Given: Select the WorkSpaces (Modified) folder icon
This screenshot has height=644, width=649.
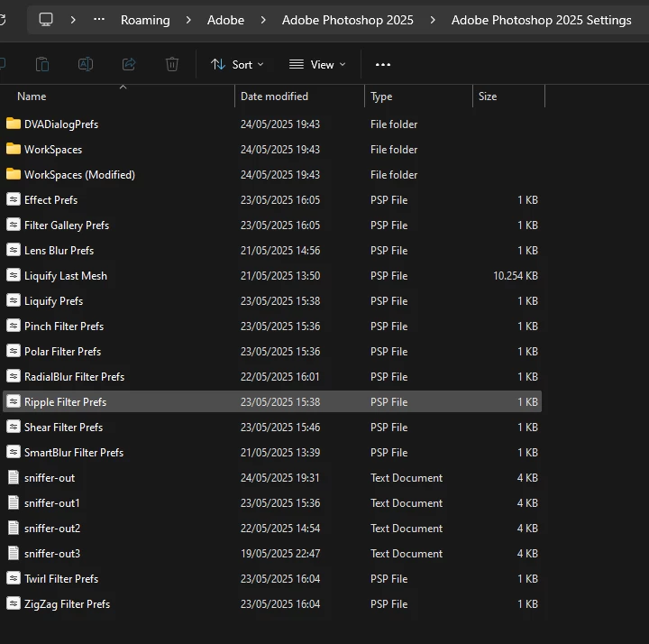Looking at the screenshot, I should point(14,174).
